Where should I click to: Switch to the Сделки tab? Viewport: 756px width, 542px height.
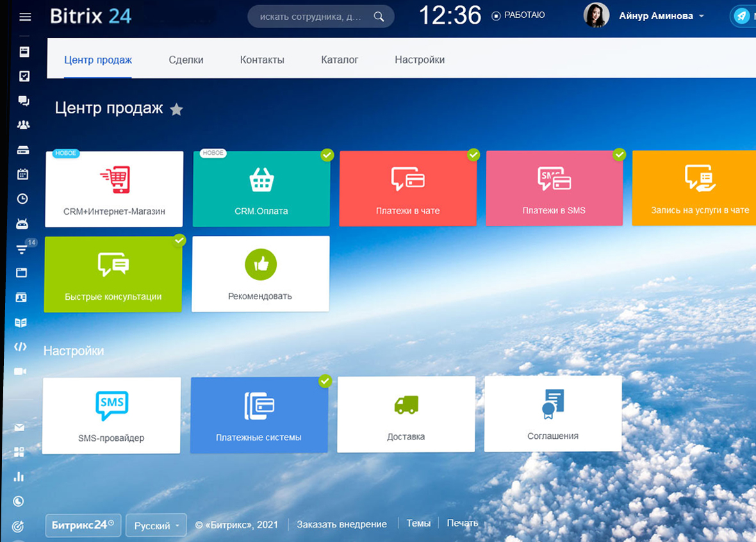point(186,60)
